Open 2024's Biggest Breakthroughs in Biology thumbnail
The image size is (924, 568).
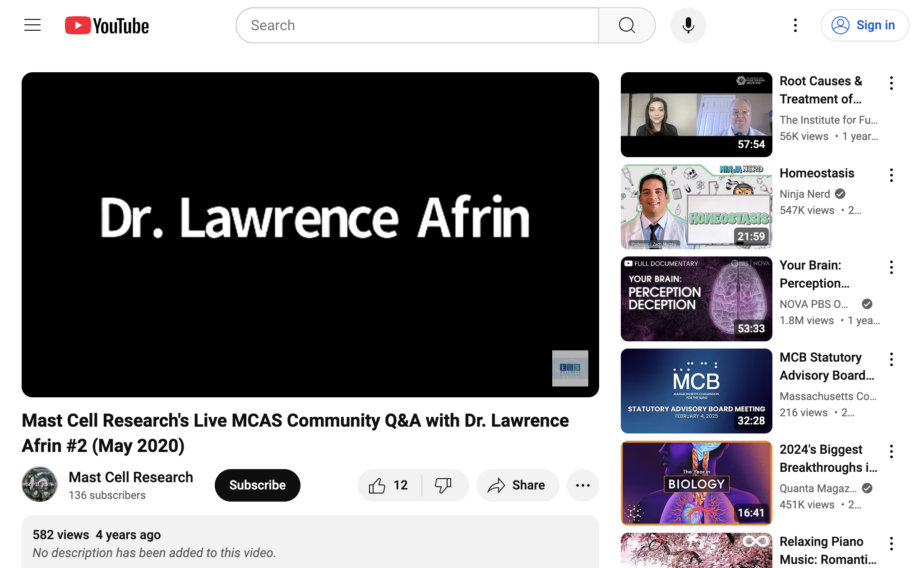point(697,483)
